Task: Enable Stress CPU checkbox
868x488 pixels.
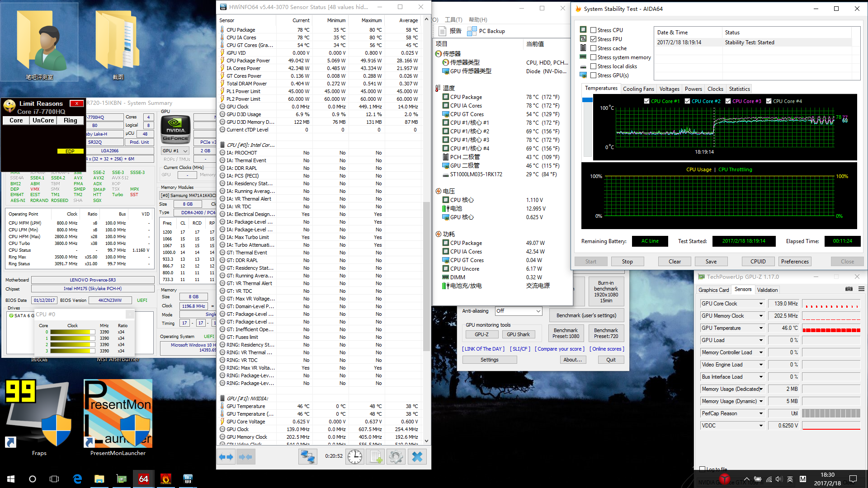Action: [593, 30]
